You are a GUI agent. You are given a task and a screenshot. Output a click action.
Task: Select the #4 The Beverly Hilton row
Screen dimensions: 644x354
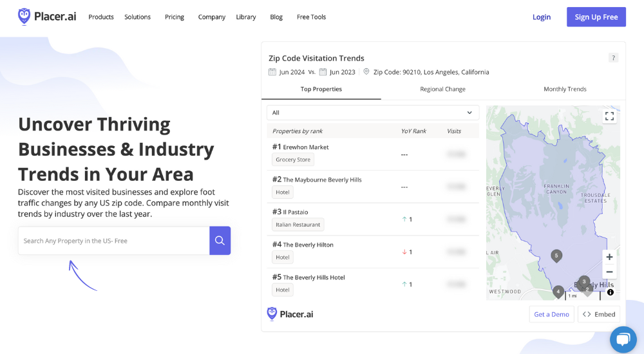(x=373, y=251)
